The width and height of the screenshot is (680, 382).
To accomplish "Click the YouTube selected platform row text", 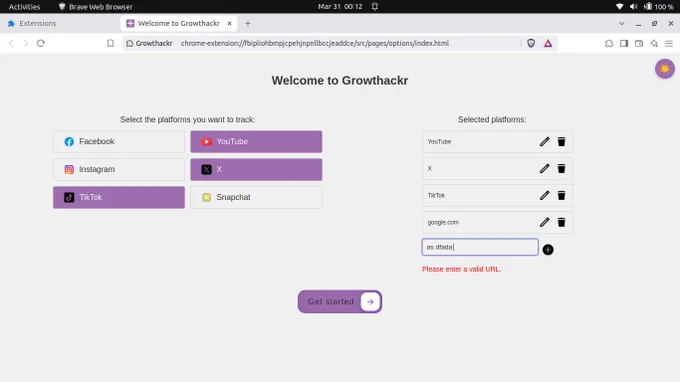I will (x=439, y=142).
